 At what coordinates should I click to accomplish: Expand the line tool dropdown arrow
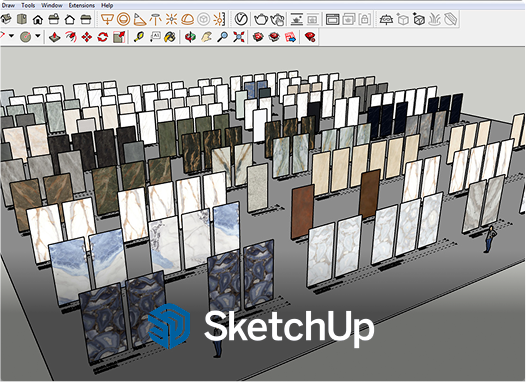11,36
